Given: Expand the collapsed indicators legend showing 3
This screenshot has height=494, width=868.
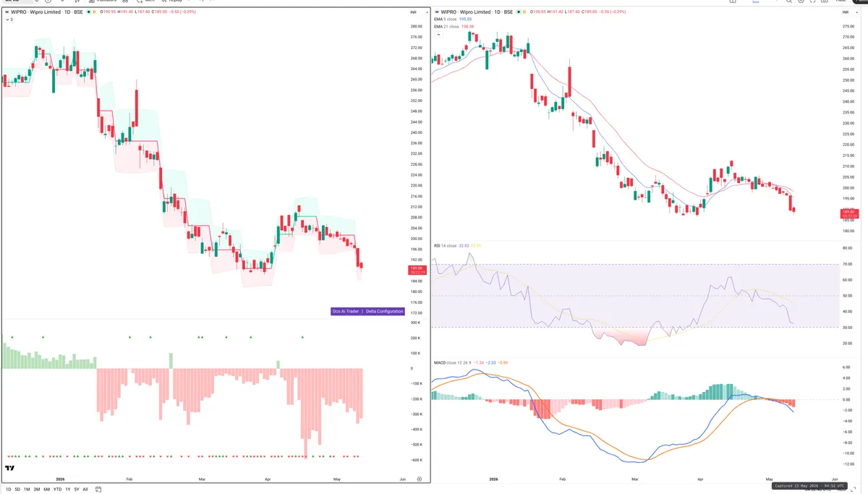Looking at the screenshot, I should pyautogui.click(x=8, y=20).
